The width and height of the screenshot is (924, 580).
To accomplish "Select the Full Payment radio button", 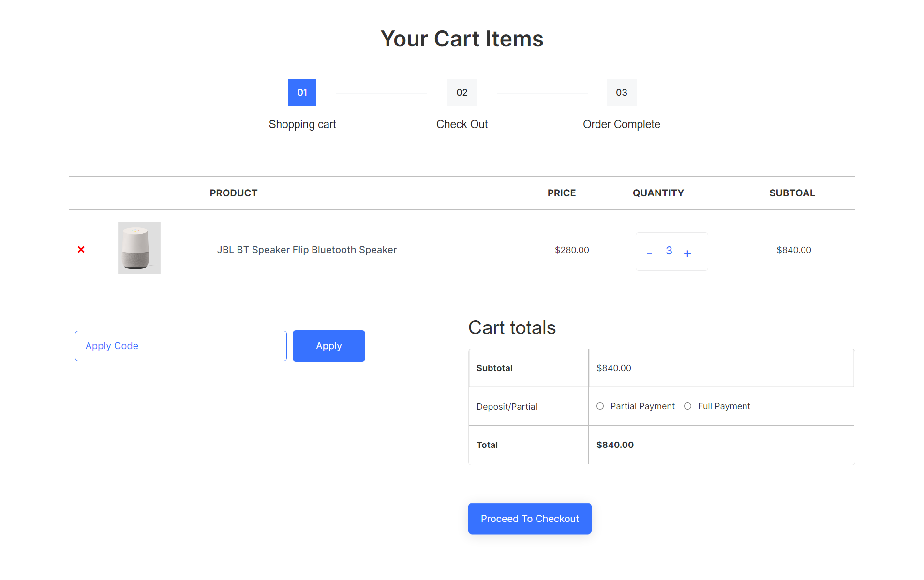I will [687, 406].
